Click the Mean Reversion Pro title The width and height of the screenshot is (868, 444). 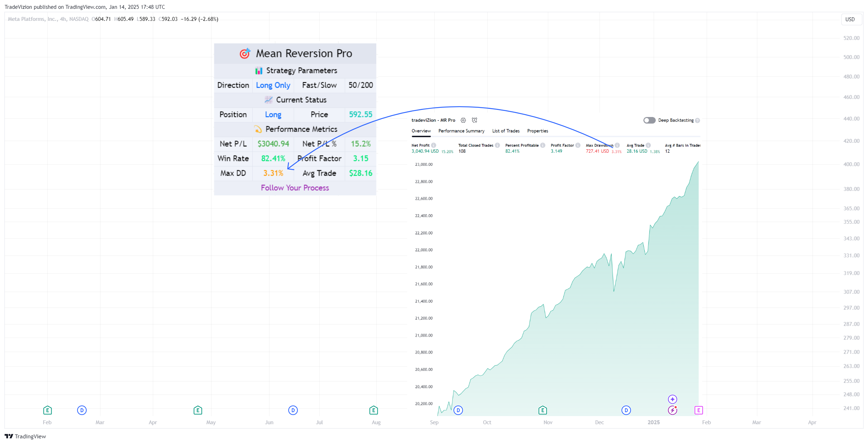(x=304, y=53)
